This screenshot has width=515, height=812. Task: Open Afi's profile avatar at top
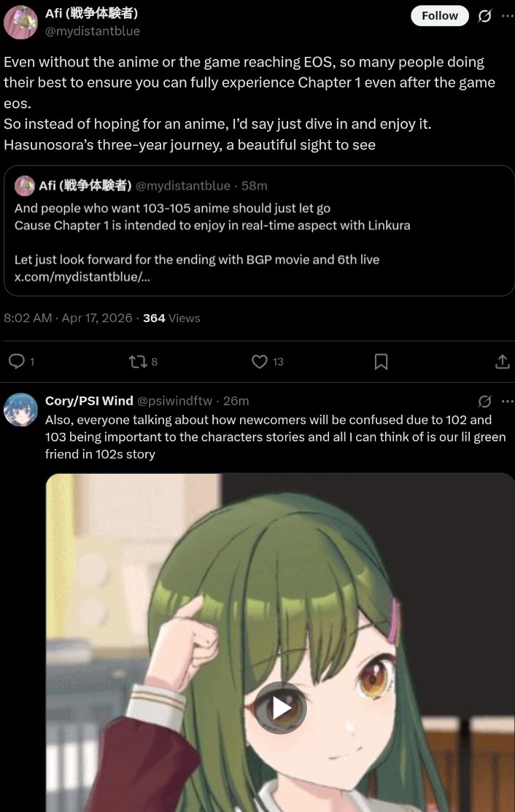point(20,22)
